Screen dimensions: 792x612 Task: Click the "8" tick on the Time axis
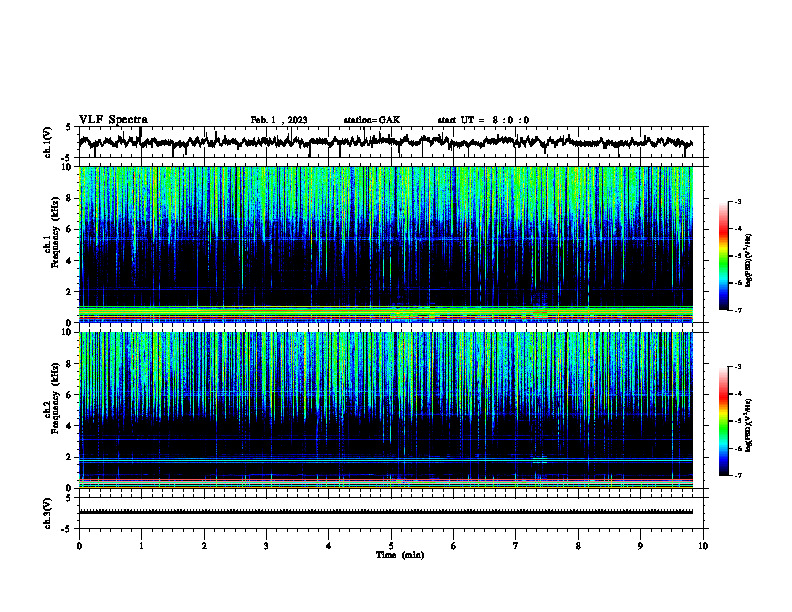[x=578, y=546]
